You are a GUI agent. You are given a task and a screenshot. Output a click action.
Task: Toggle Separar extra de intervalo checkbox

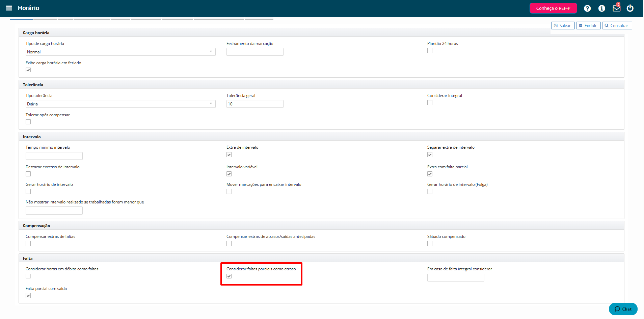pyautogui.click(x=430, y=155)
